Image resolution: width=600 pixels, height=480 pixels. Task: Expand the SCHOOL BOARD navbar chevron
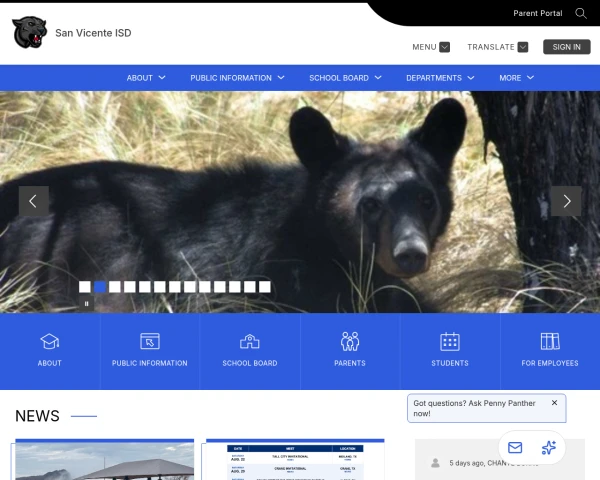click(x=378, y=78)
